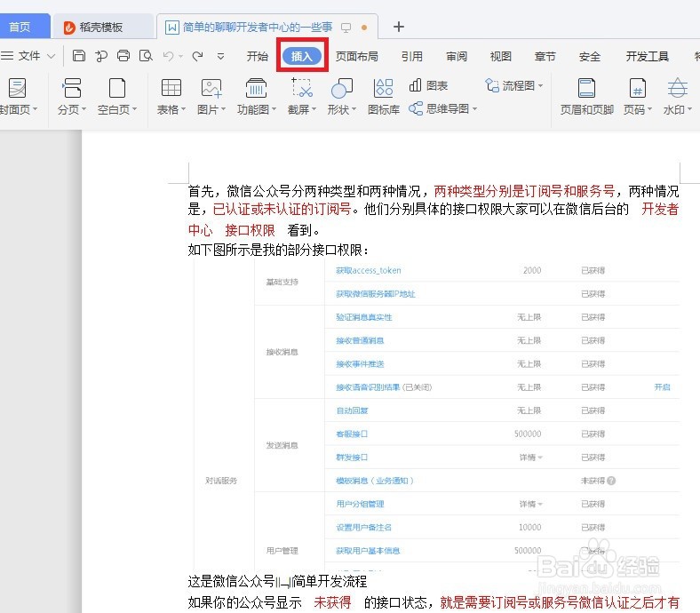Open the 开发工具 ribbon tab

[647, 56]
